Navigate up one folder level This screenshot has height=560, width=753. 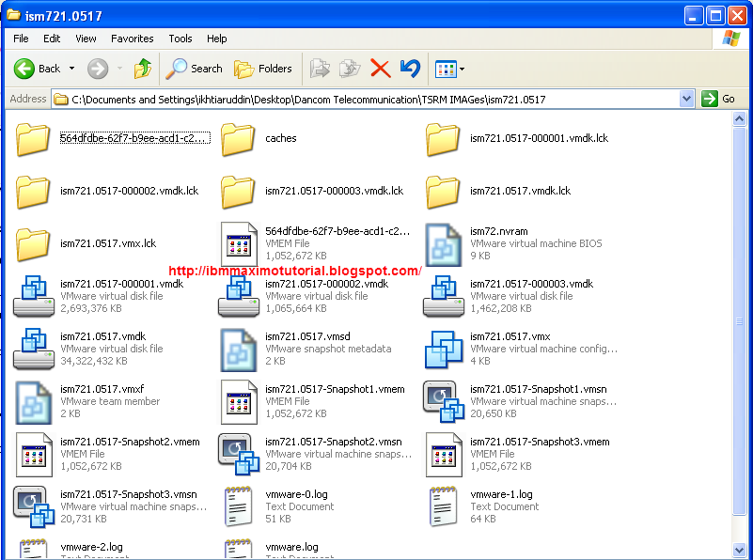coord(143,68)
